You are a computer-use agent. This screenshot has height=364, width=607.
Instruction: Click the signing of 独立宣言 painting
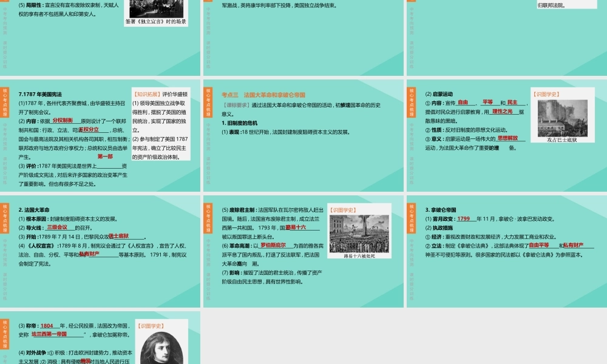tap(156, 8)
